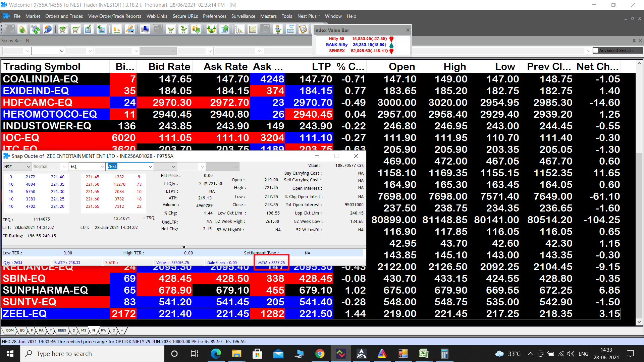
Task: Click the dotted basket cart toolbar icon
Action: point(171,29)
